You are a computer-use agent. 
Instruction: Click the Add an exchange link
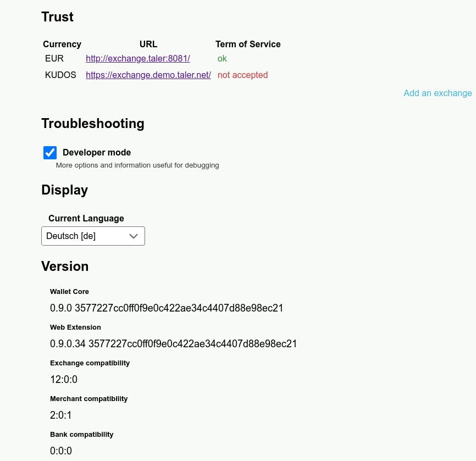click(438, 93)
